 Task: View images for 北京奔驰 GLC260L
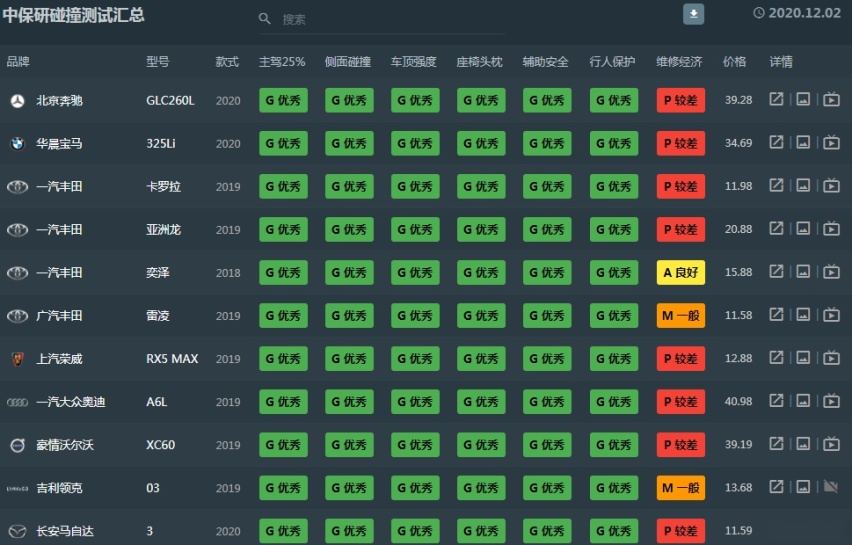tap(803, 99)
